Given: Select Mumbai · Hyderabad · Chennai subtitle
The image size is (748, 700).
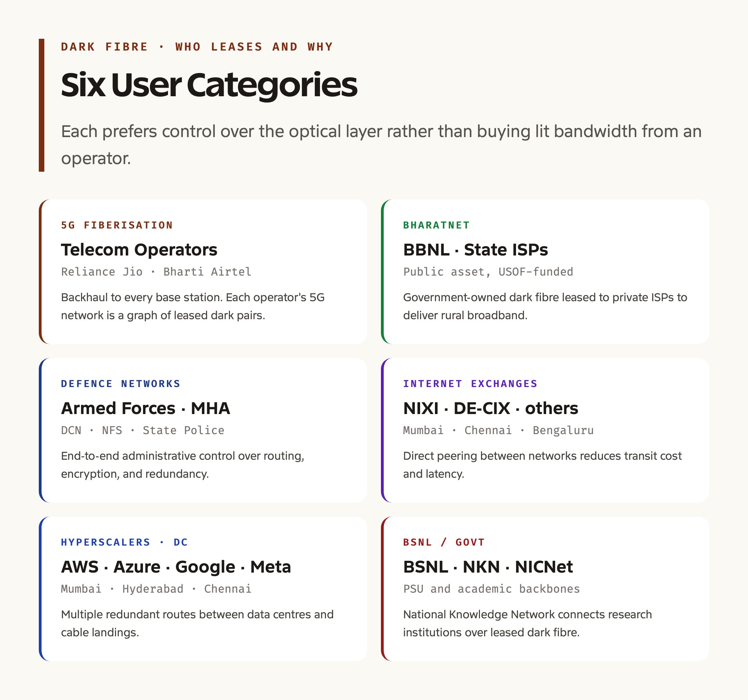Looking at the screenshot, I should 156,589.
